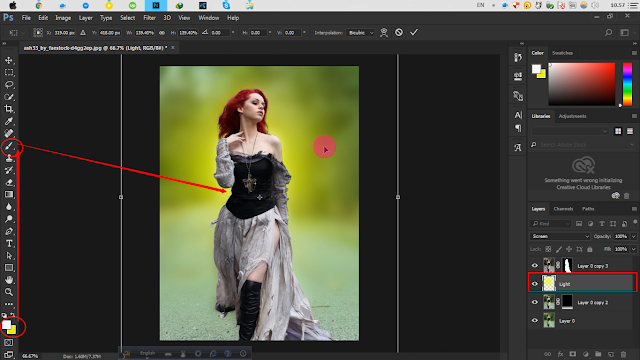
Task: Click the rotation angle input field
Action: [x=220, y=33]
